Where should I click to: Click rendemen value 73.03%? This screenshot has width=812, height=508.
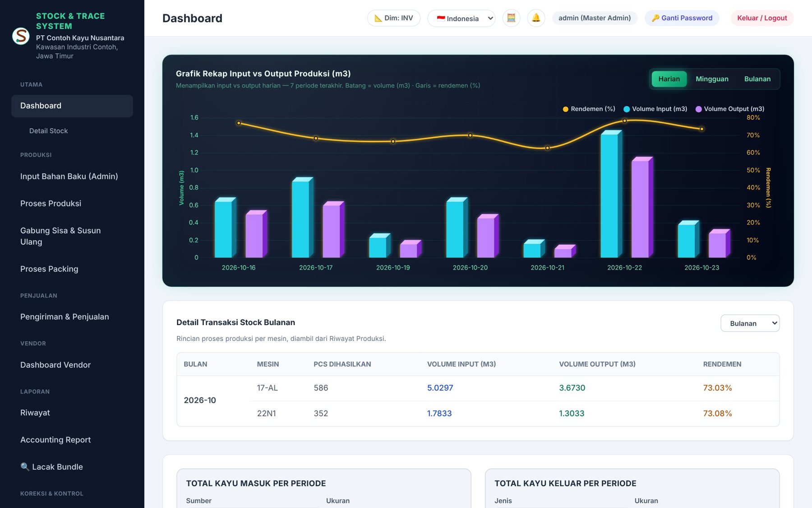717,388
